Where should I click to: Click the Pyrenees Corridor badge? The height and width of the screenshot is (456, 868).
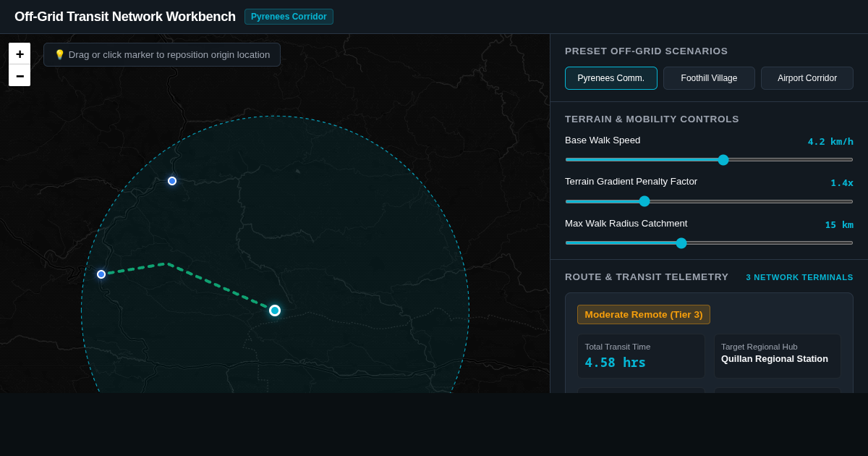289,17
